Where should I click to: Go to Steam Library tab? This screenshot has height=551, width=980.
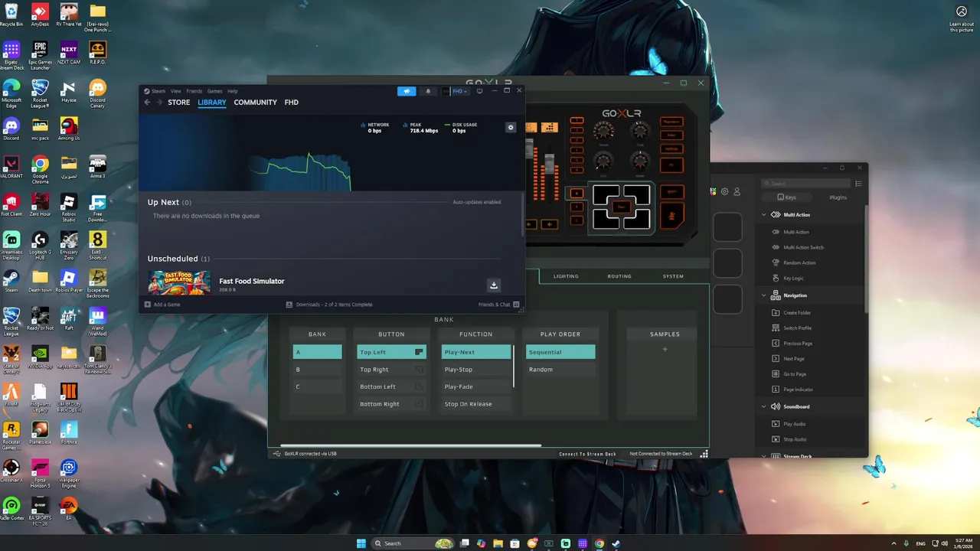pyautogui.click(x=212, y=103)
